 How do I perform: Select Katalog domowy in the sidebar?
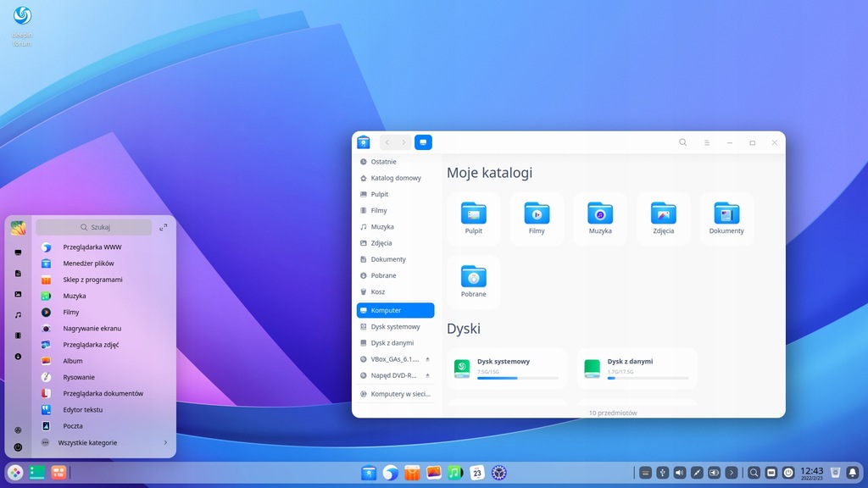point(395,178)
